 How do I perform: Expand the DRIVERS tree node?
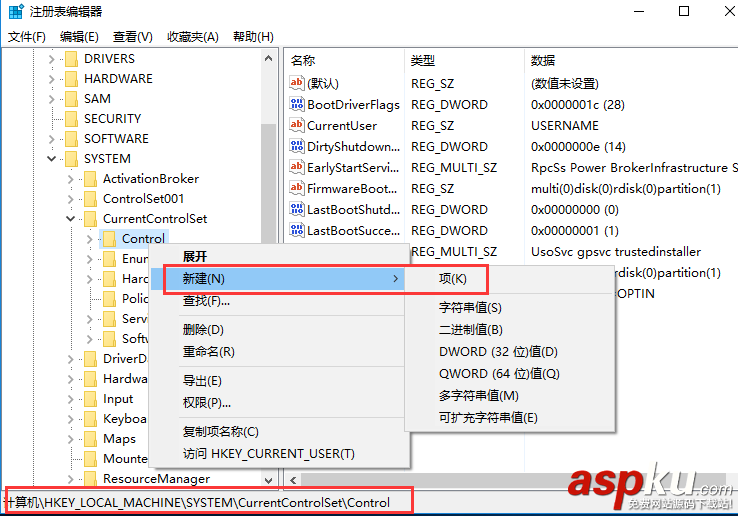pyautogui.click(x=52, y=59)
